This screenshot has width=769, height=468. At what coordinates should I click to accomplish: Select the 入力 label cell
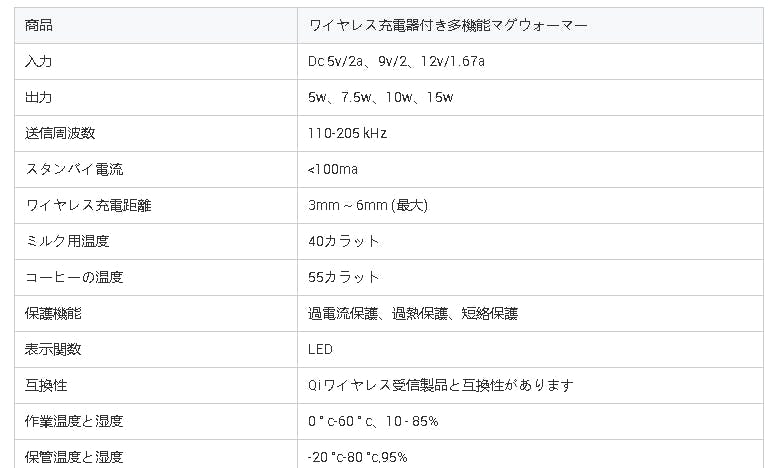[39, 61]
